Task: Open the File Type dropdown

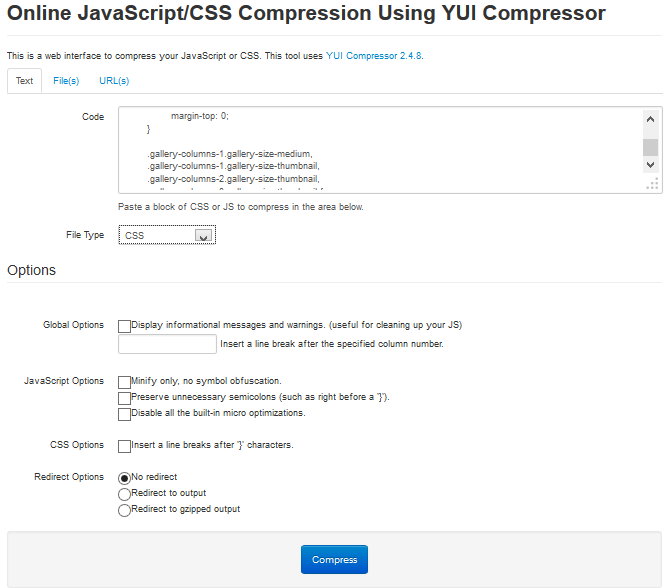Action: click(166, 236)
